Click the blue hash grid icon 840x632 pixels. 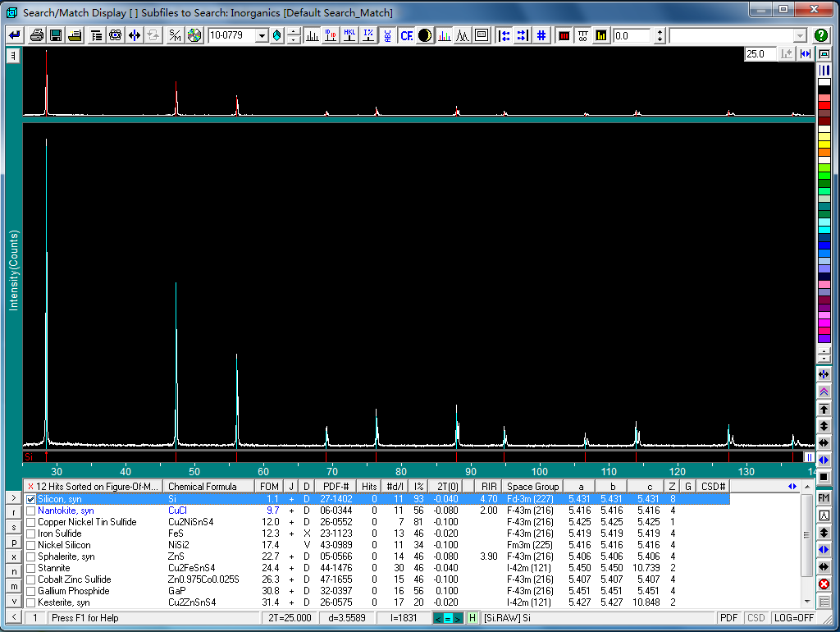[x=541, y=35]
